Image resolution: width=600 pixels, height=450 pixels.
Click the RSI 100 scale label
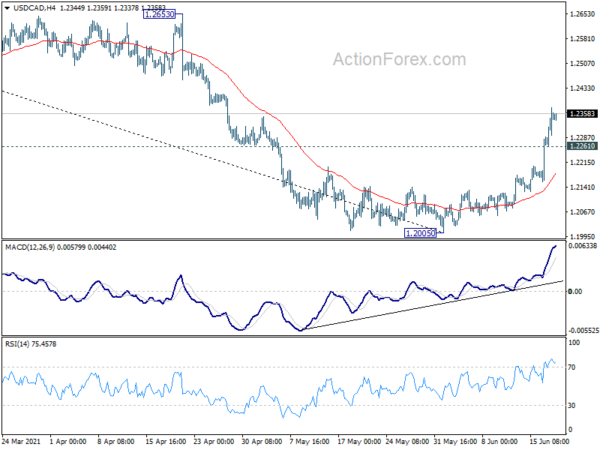(574, 343)
